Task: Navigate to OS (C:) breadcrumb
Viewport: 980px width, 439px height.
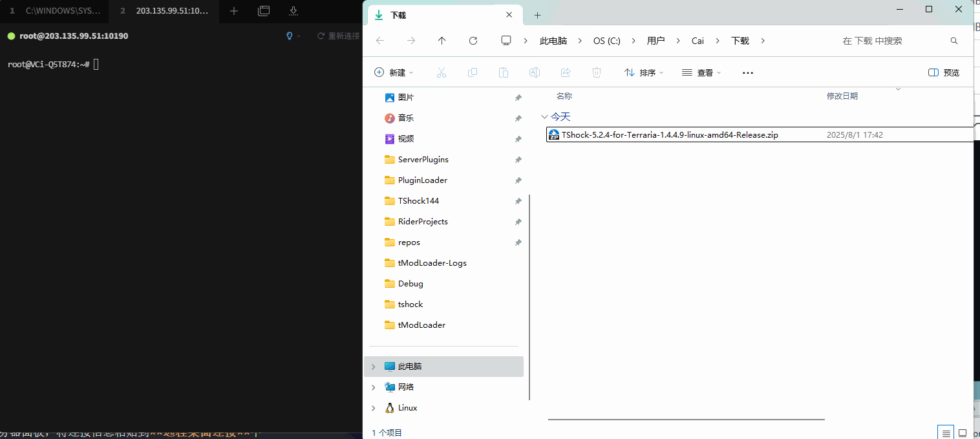Action: (x=607, y=41)
